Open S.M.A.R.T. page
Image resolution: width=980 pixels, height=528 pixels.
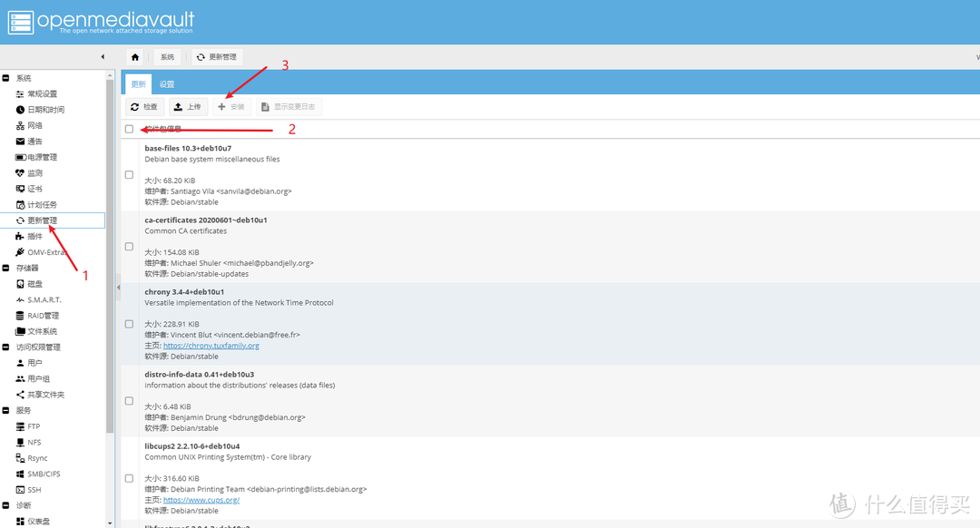[38, 300]
